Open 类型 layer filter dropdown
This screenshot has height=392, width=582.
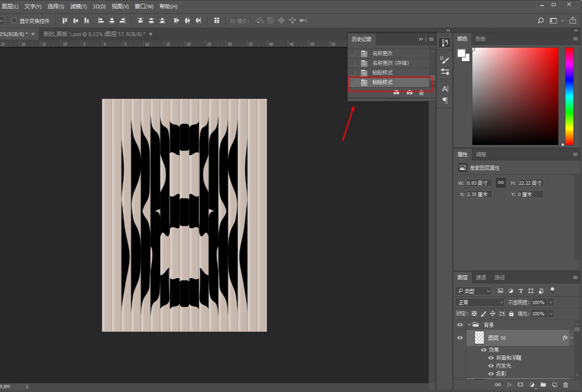[x=473, y=291]
